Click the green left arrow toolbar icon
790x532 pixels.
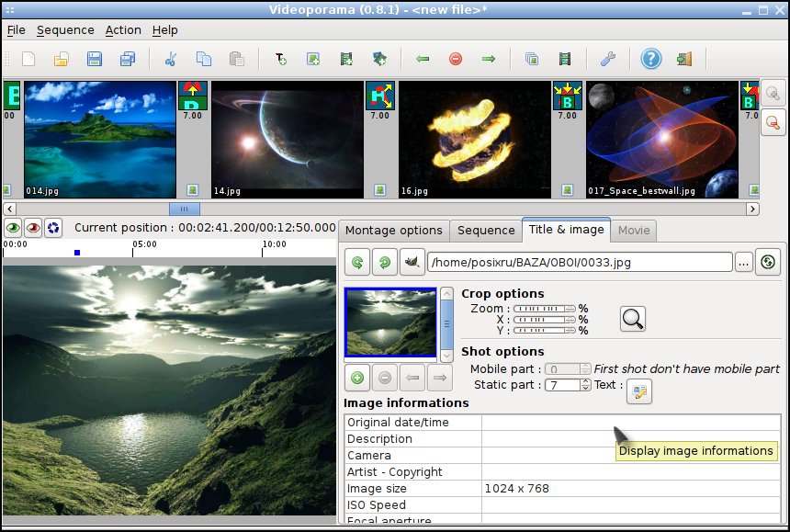[x=423, y=59]
